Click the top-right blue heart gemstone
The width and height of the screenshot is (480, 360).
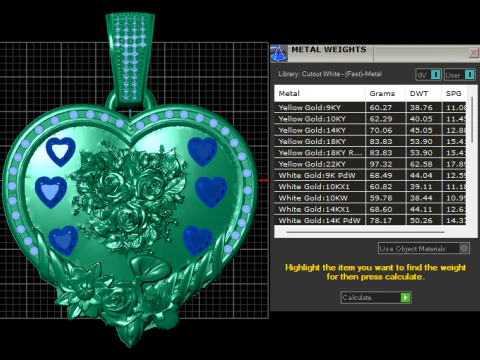point(202,151)
